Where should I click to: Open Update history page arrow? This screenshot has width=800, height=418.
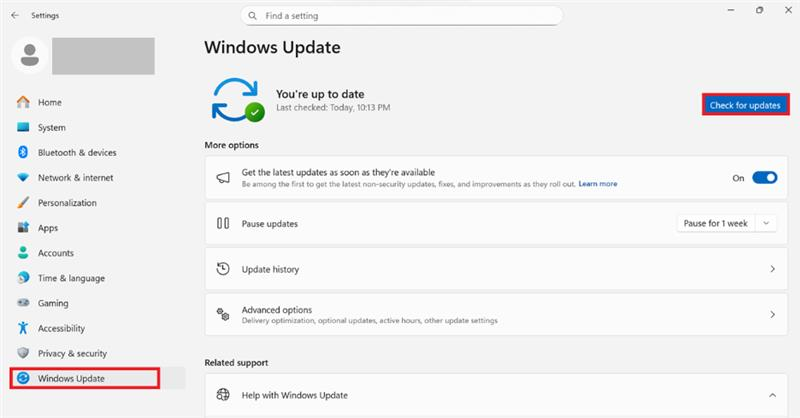tap(772, 269)
